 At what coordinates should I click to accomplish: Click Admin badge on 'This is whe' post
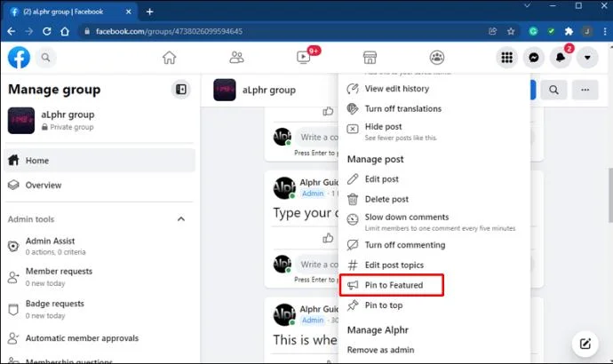pyautogui.click(x=313, y=320)
